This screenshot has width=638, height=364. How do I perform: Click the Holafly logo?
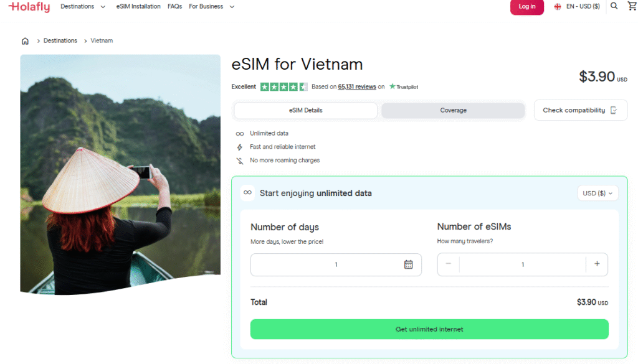[x=29, y=7]
